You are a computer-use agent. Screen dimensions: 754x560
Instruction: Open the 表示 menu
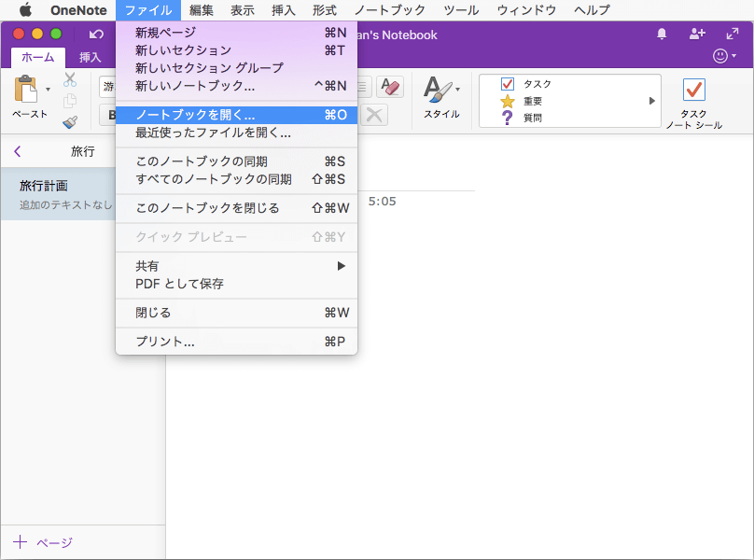(243, 9)
